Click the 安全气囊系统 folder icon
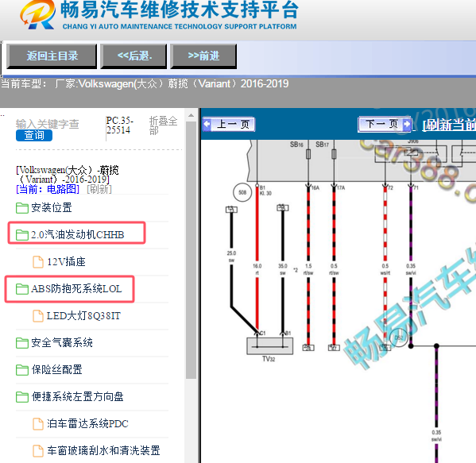This screenshot has width=476, height=463. click(x=22, y=343)
